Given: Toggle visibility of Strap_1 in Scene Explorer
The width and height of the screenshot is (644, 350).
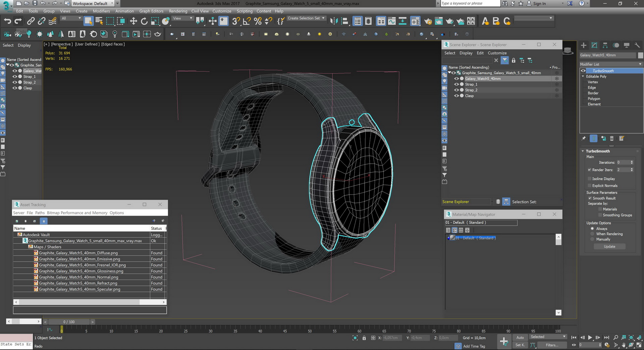Looking at the screenshot, I should [456, 84].
